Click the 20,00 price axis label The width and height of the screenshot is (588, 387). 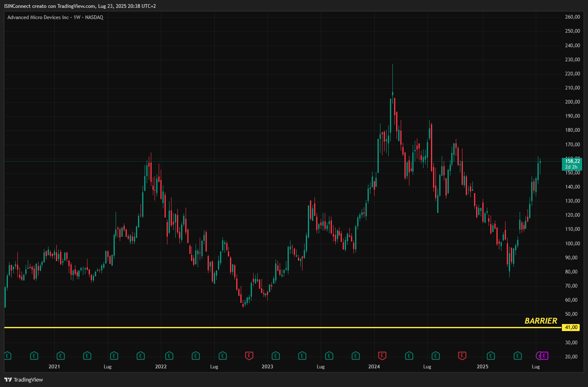click(571, 357)
